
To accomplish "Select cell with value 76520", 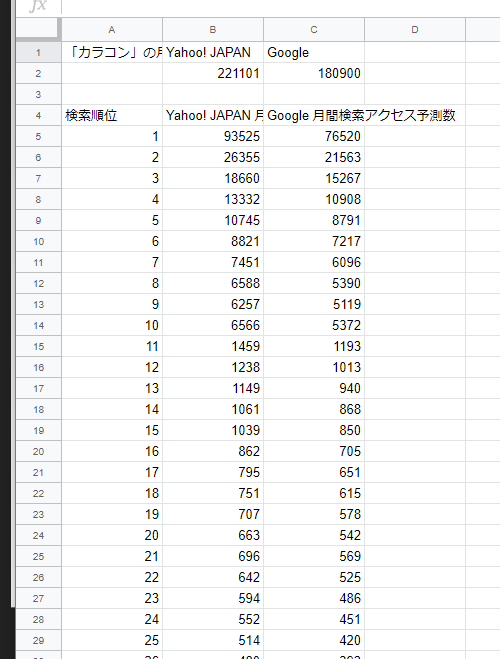I will (314, 137).
